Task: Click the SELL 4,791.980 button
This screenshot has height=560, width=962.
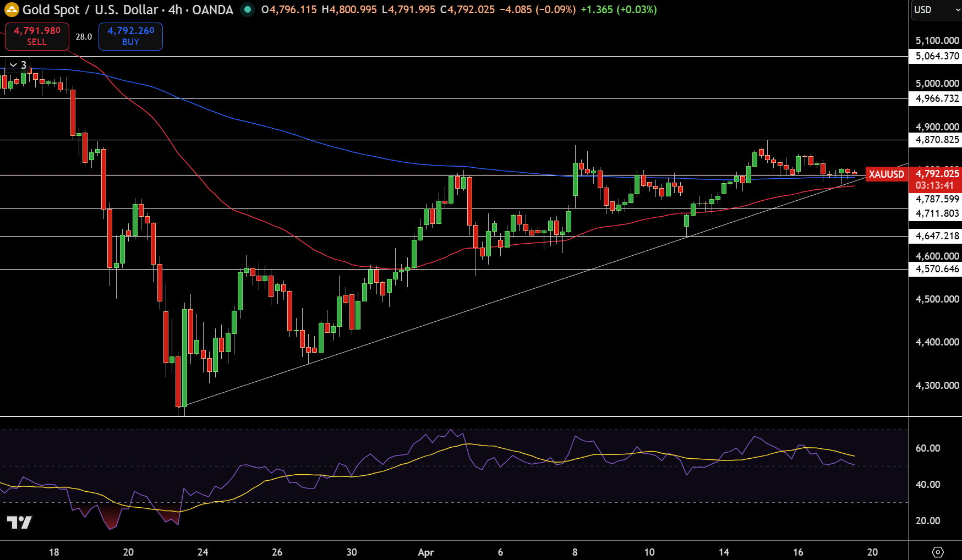Action: 37,36
